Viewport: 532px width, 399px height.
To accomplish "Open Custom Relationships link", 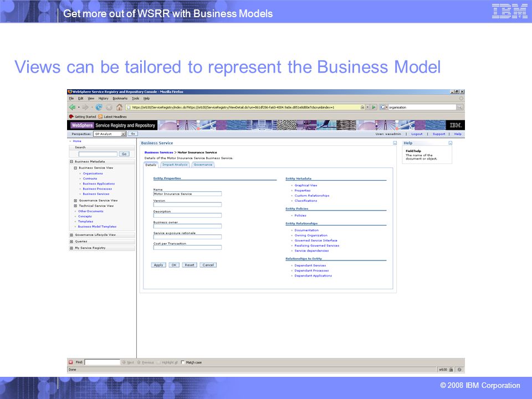I will tap(312, 196).
